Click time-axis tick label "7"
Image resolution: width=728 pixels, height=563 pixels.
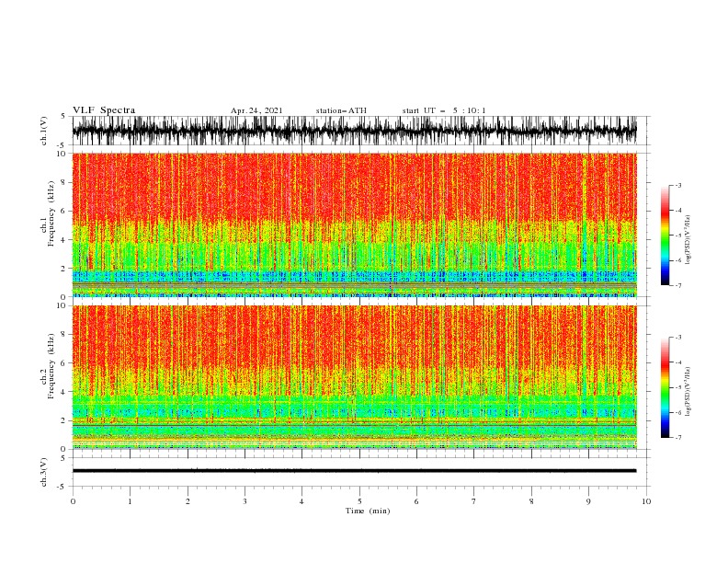[474, 501]
